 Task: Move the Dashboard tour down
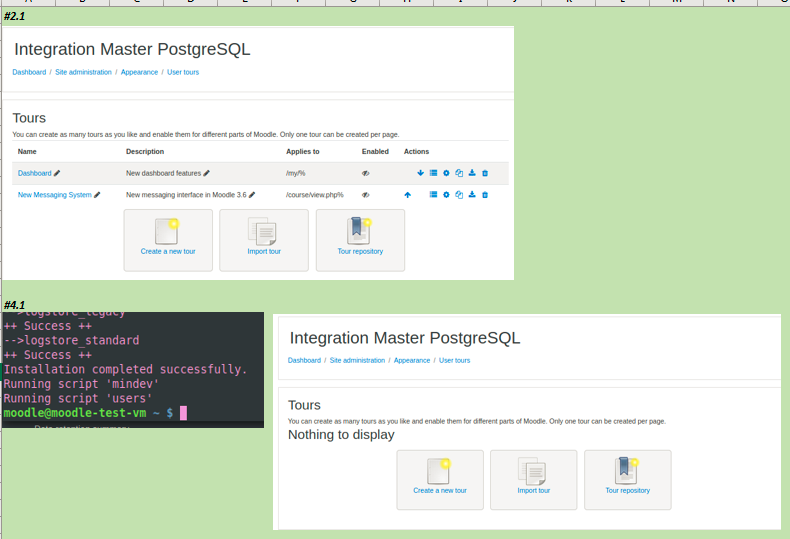coord(420,173)
